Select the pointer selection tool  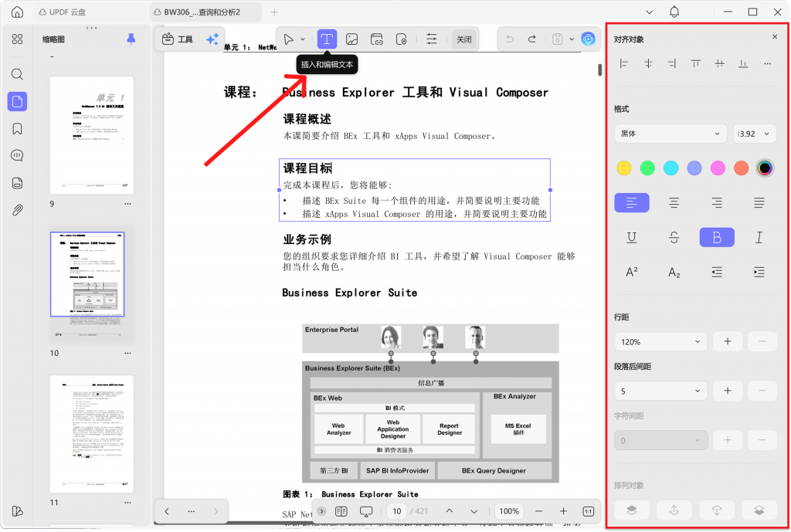(289, 39)
